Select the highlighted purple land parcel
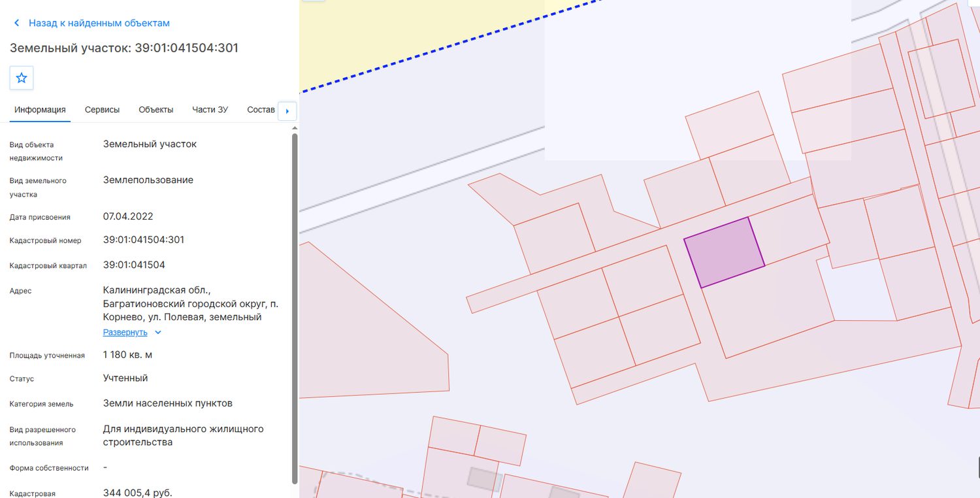Screen dimensions: 980x498 pos(724,252)
